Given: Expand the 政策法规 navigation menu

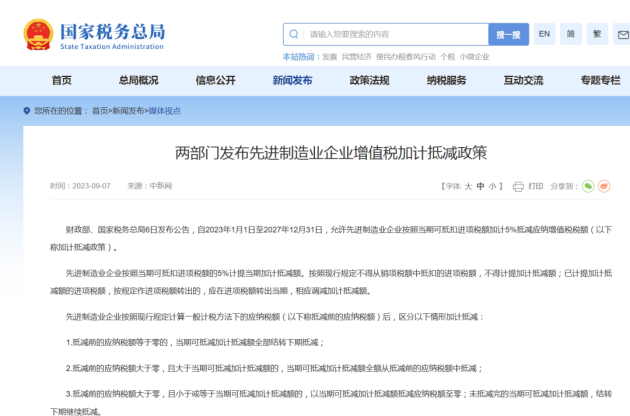Looking at the screenshot, I should point(369,80).
